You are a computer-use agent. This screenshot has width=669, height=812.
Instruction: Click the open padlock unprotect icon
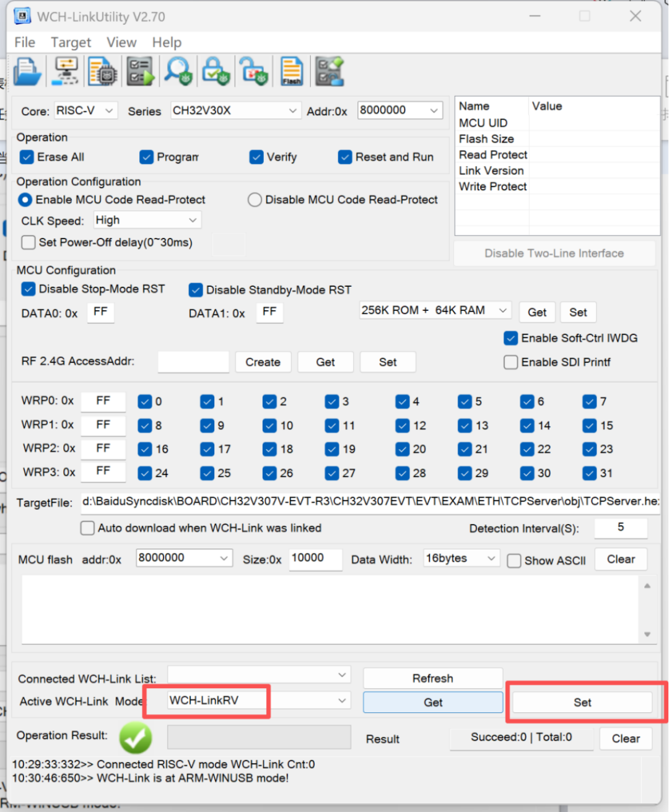click(x=254, y=72)
